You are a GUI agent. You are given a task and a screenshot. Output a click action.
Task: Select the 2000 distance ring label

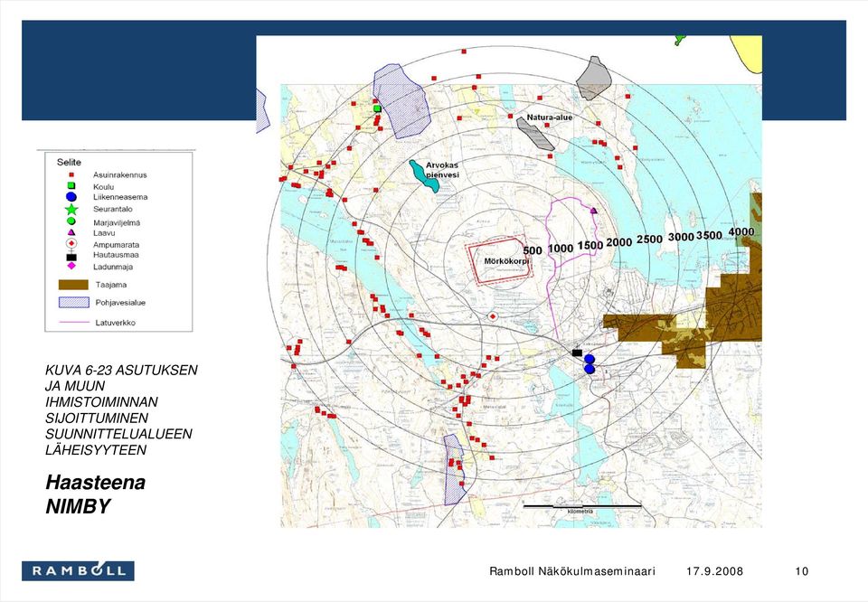(618, 242)
